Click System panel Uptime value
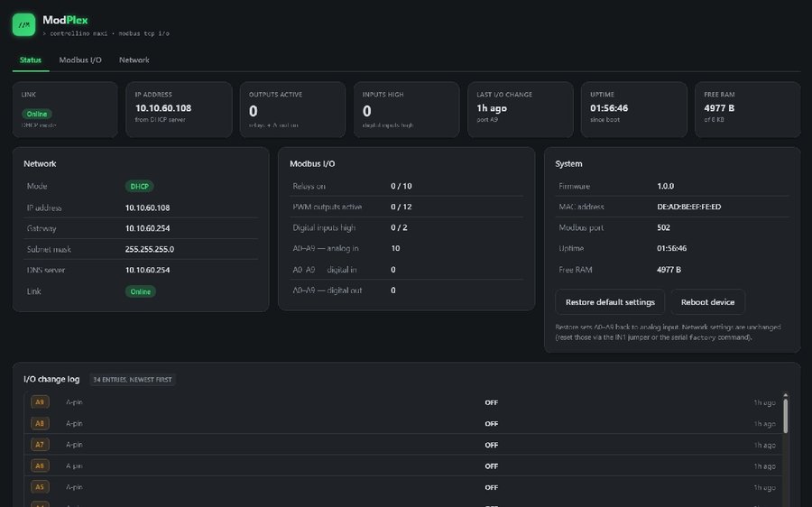The width and height of the screenshot is (812, 507). (671, 248)
